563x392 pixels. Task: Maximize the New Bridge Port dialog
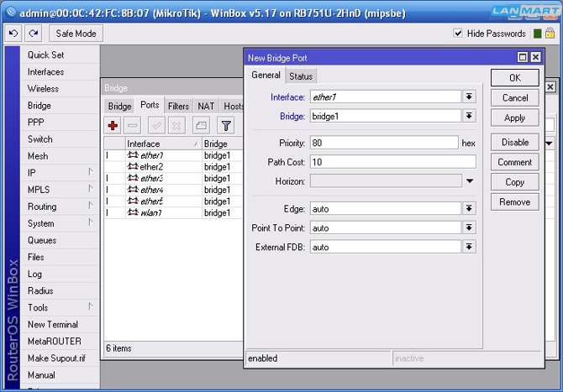pos(523,57)
